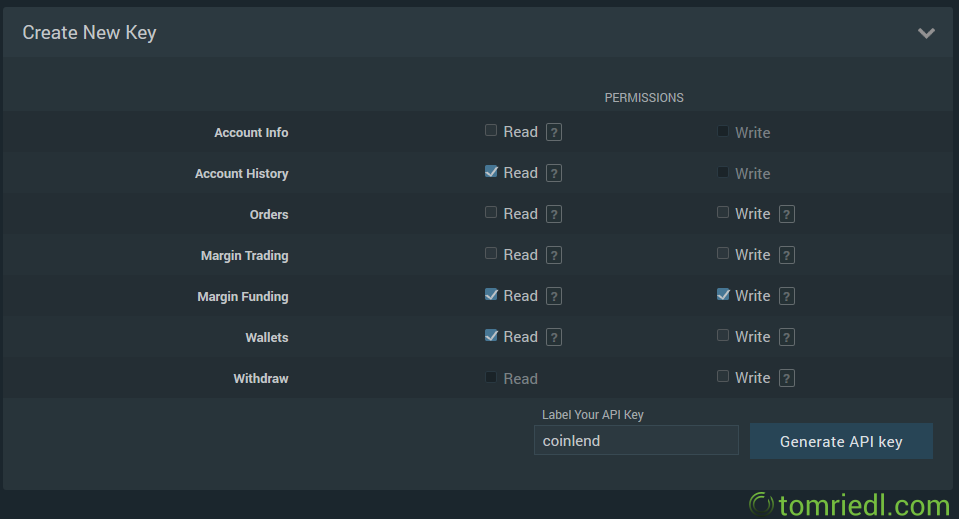This screenshot has height=519, width=959.
Task: Show help for Margin Funding Write
Action: pyautogui.click(x=787, y=296)
